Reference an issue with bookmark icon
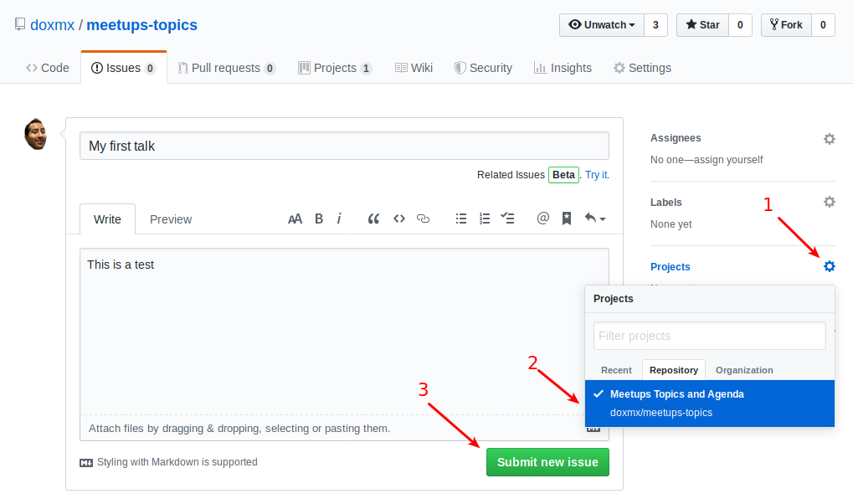The image size is (853, 504). pyautogui.click(x=567, y=219)
